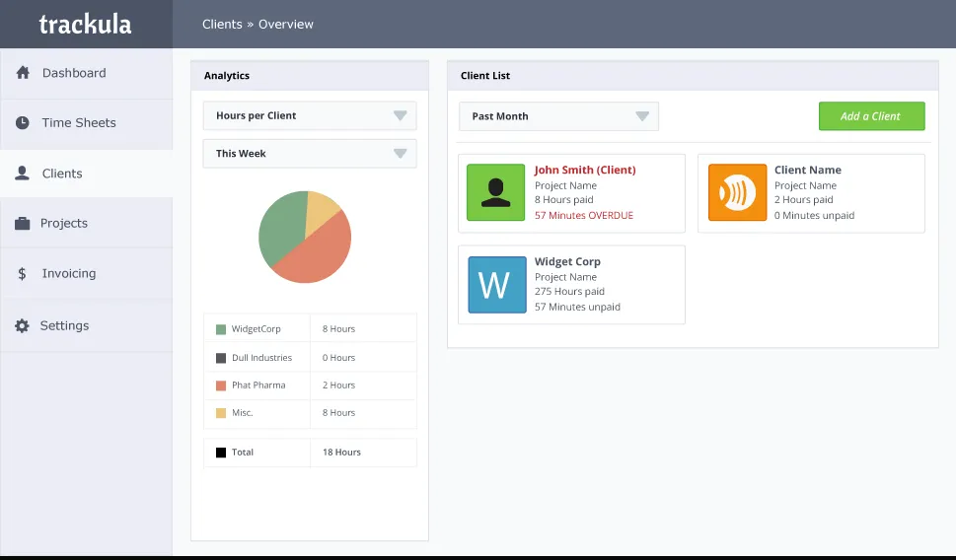The width and height of the screenshot is (956, 560).
Task: Click the blue Widget Corp W avatar
Action: coord(497,285)
